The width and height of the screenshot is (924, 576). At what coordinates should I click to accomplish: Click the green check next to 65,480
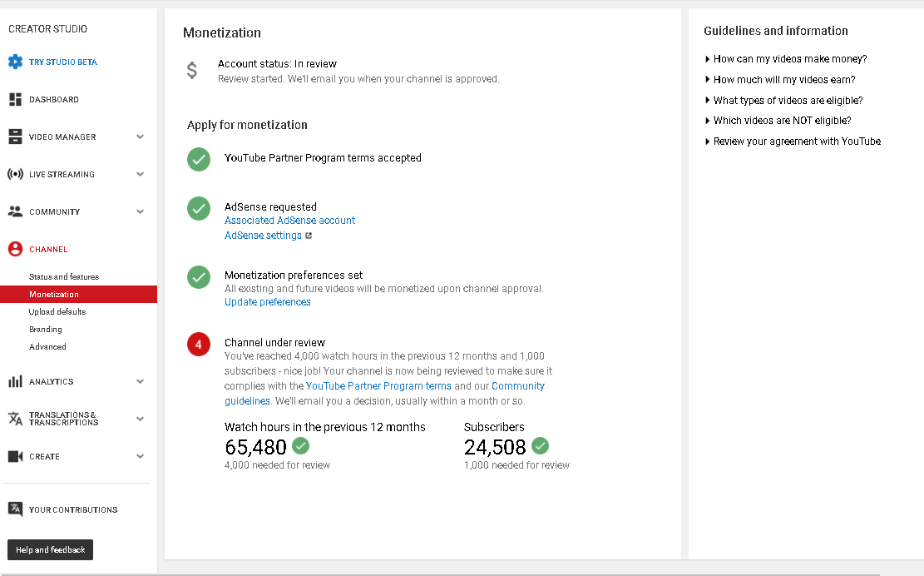point(300,445)
